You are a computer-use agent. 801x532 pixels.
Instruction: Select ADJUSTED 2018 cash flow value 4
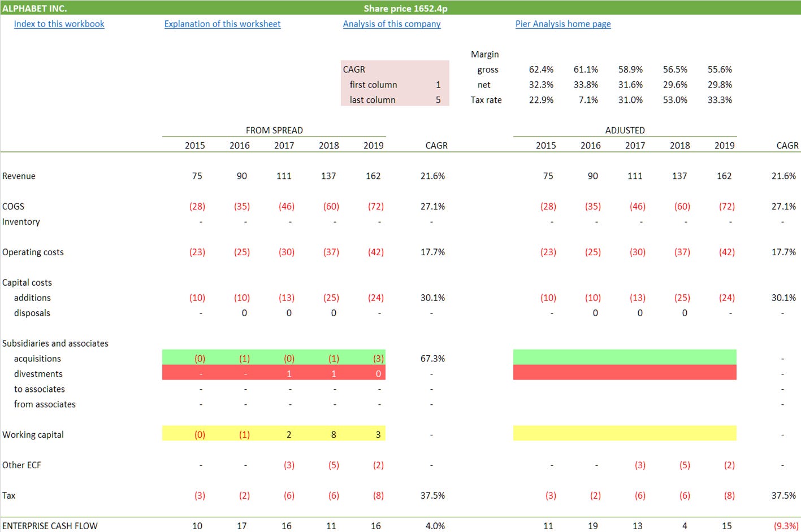click(685, 526)
